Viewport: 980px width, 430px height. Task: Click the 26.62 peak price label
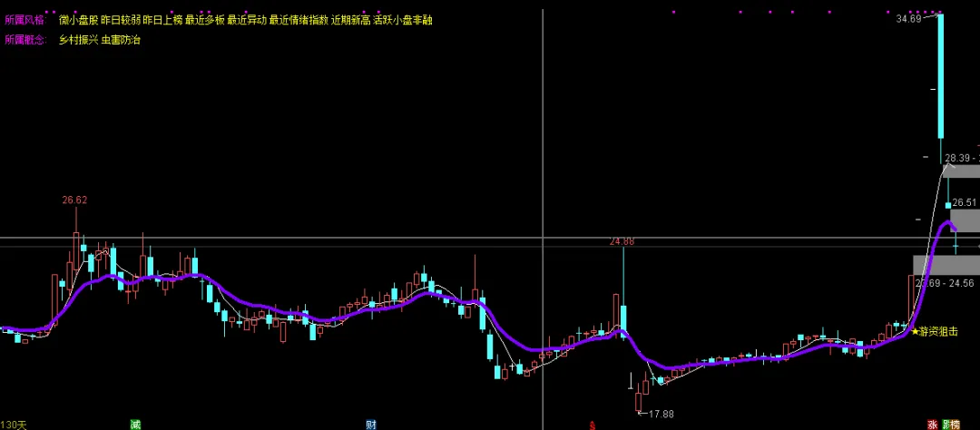tap(74, 200)
